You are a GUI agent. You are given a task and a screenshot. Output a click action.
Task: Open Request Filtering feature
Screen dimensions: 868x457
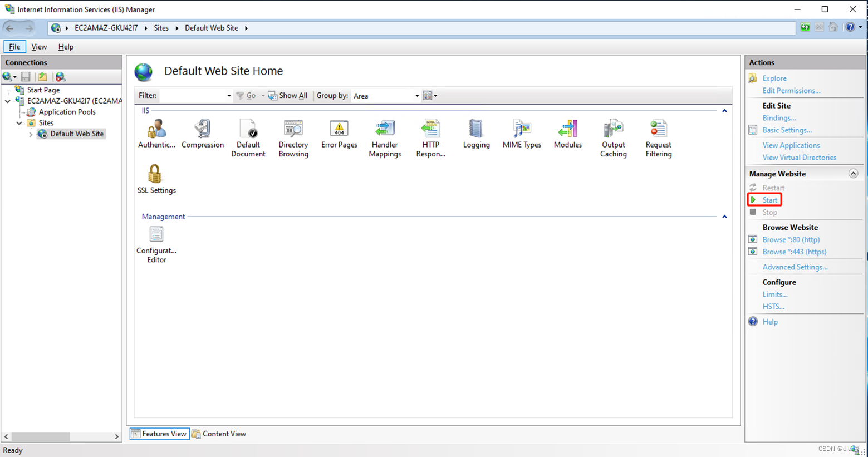tap(659, 139)
